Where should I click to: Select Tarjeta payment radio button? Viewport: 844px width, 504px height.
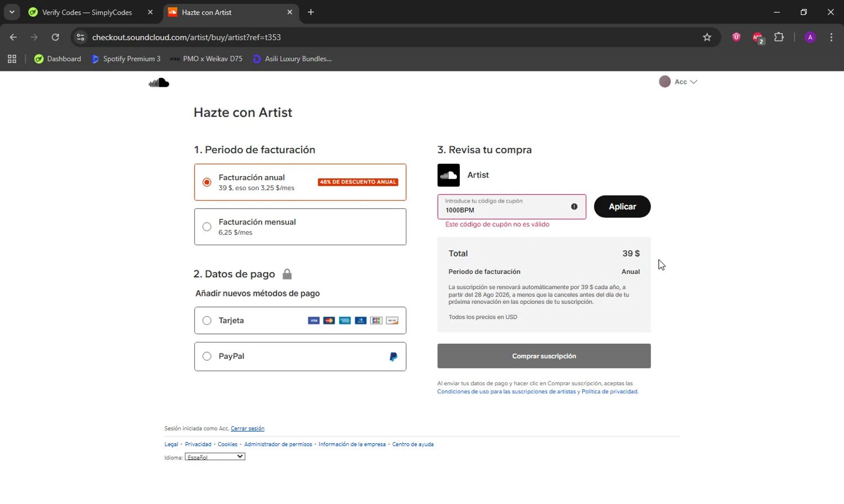tap(207, 321)
